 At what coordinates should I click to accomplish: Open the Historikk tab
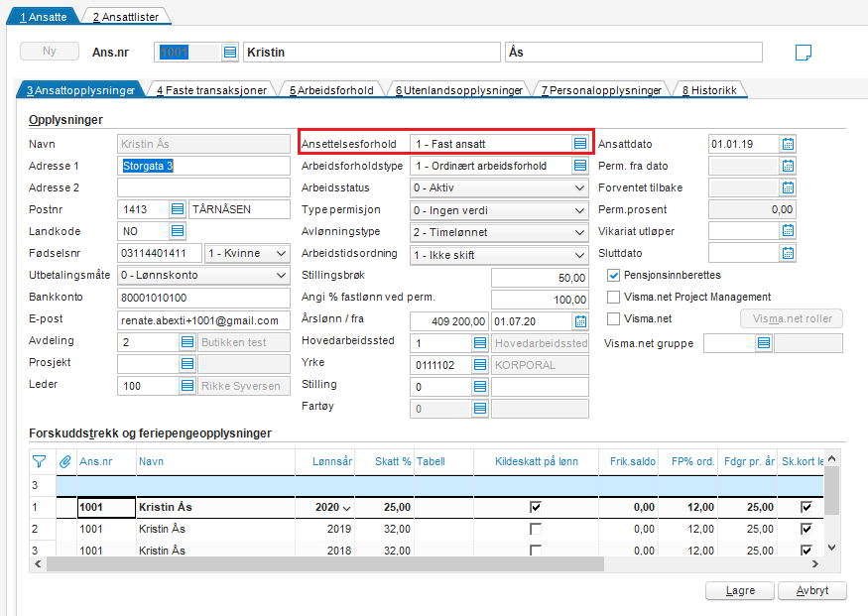tap(709, 90)
